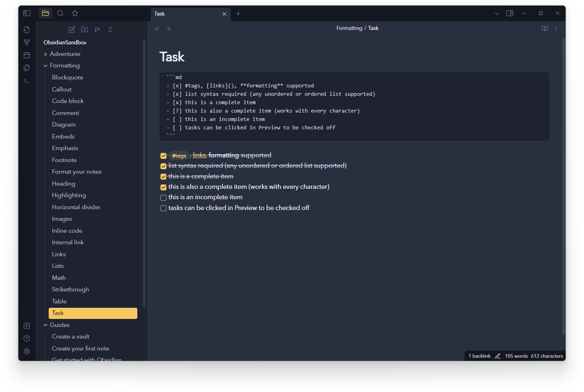Uncheck the '#tags, links, formatting supported' task

[163, 156]
